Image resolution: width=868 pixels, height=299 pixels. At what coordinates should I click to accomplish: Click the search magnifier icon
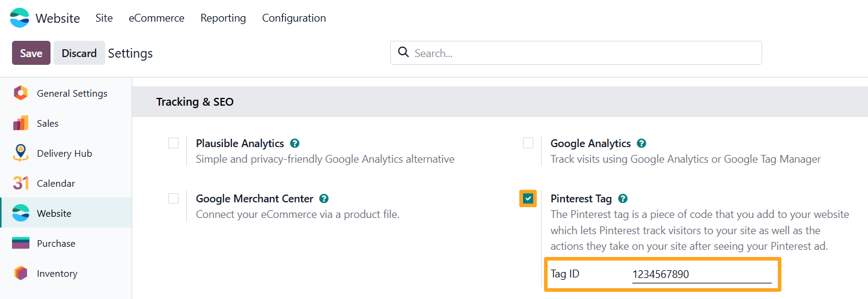coord(404,52)
